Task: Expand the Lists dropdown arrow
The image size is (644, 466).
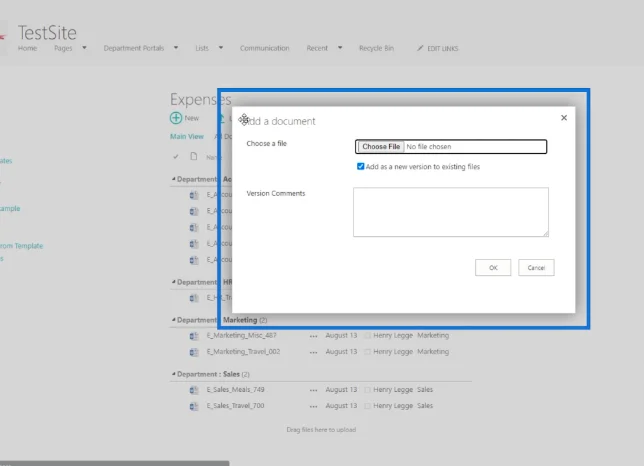Action: pos(221,48)
